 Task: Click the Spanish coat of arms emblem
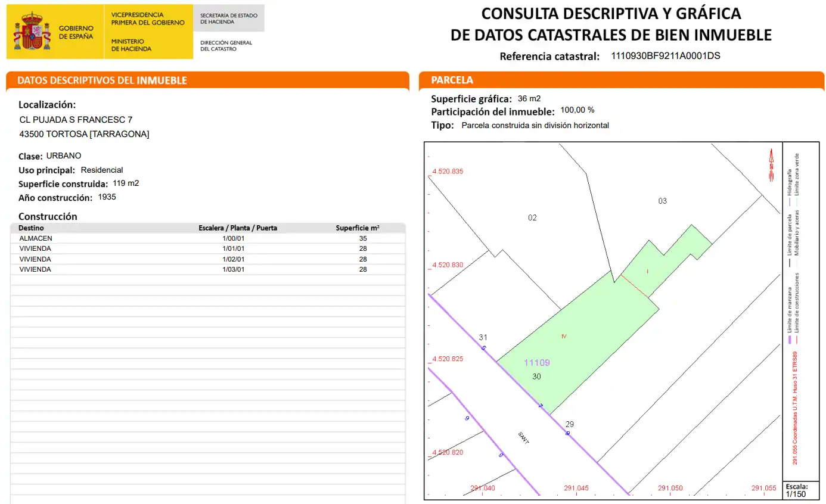click(x=32, y=32)
